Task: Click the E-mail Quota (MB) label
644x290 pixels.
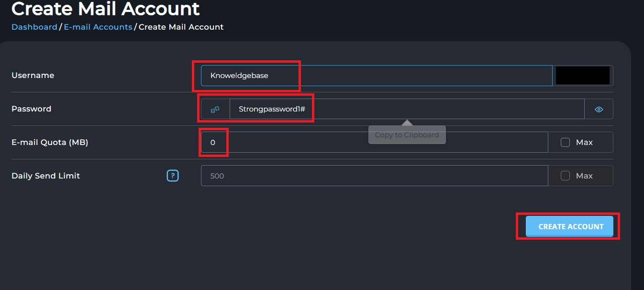Action: [x=50, y=142]
